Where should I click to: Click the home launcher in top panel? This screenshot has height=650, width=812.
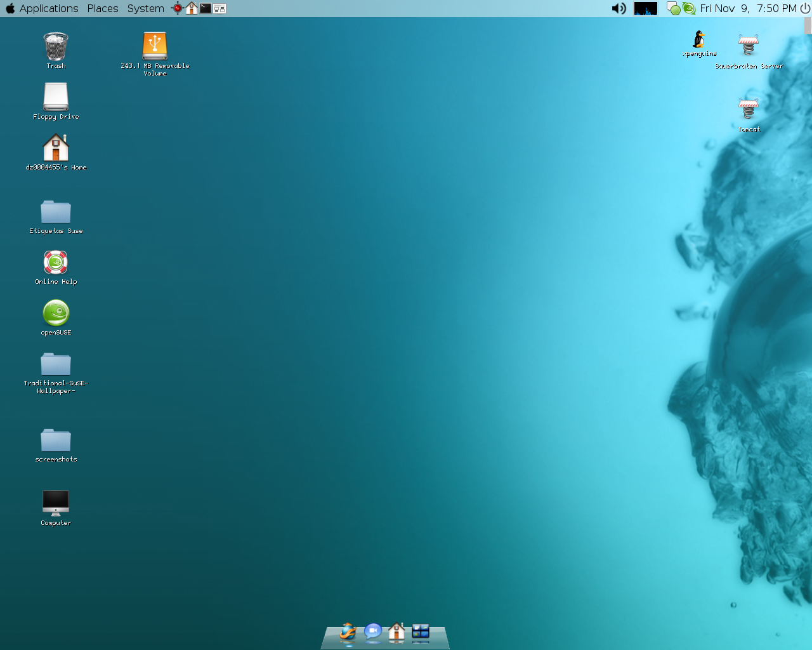coord(192,8)
